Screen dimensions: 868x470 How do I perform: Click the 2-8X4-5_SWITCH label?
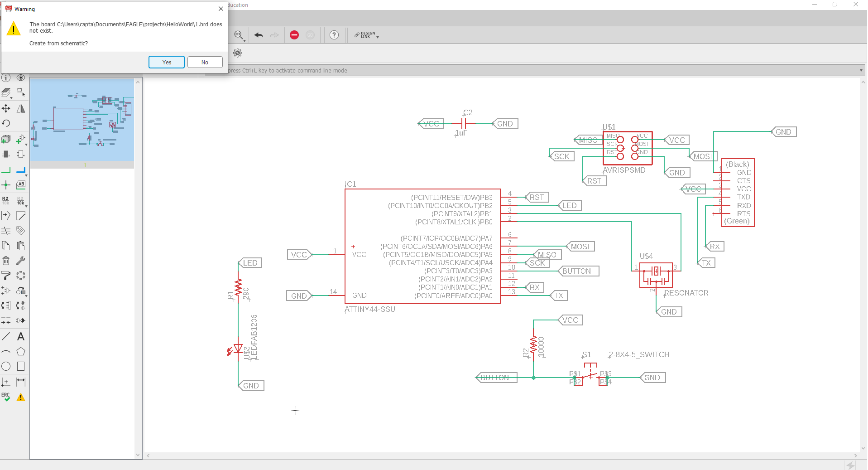(x=639, y=354)
